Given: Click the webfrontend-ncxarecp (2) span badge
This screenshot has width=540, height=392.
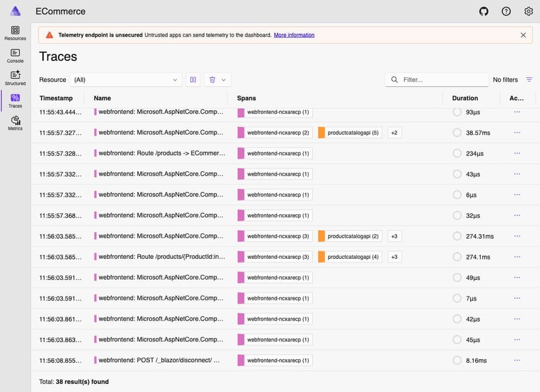Looking at the screenshot, I should [275, 133].
